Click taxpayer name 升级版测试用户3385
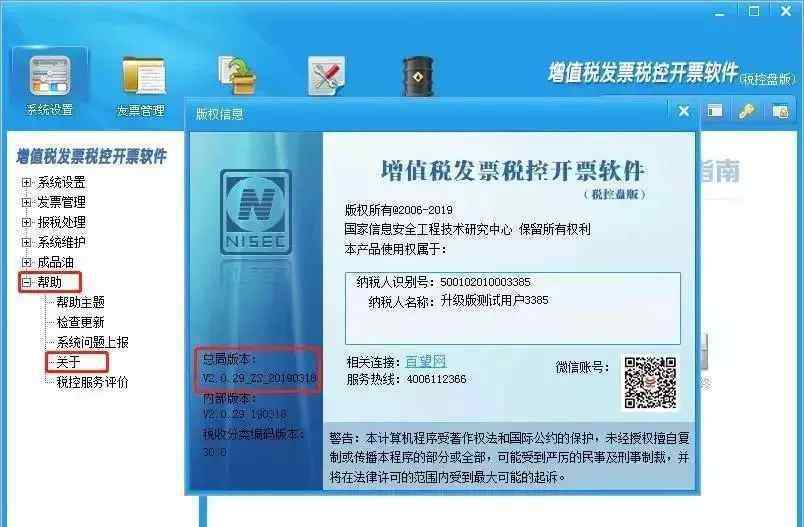804x527 pixels. 494,300
